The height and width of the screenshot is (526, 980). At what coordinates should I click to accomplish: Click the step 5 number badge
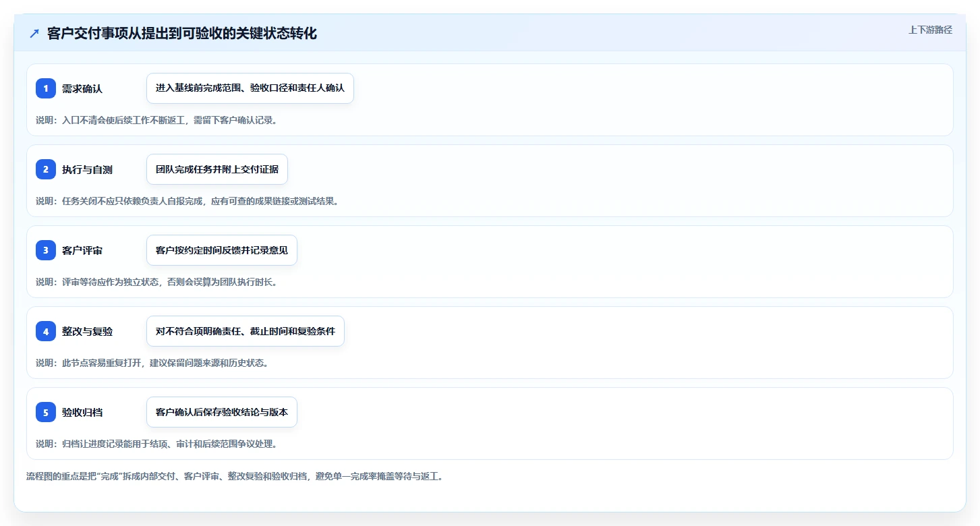pyautogui.click(x=46, y=412)
